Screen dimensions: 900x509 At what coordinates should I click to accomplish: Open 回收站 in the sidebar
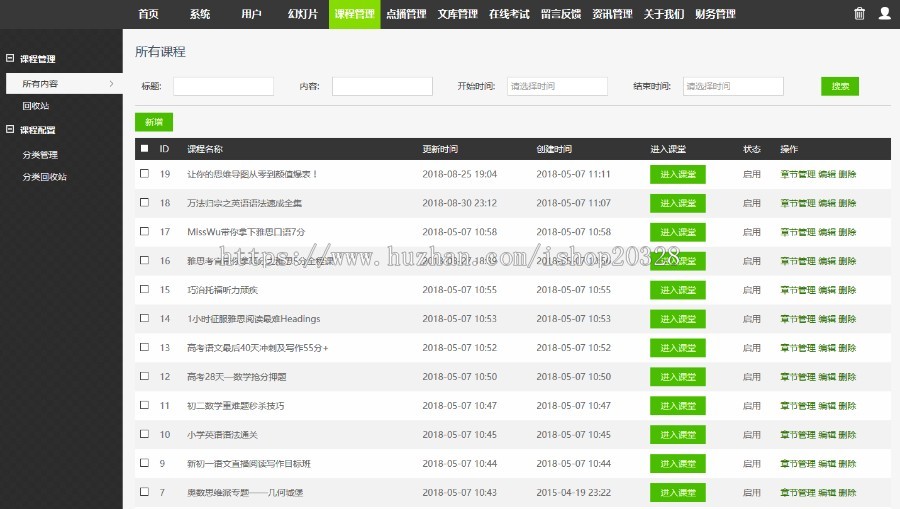click(x=36, y=106)
